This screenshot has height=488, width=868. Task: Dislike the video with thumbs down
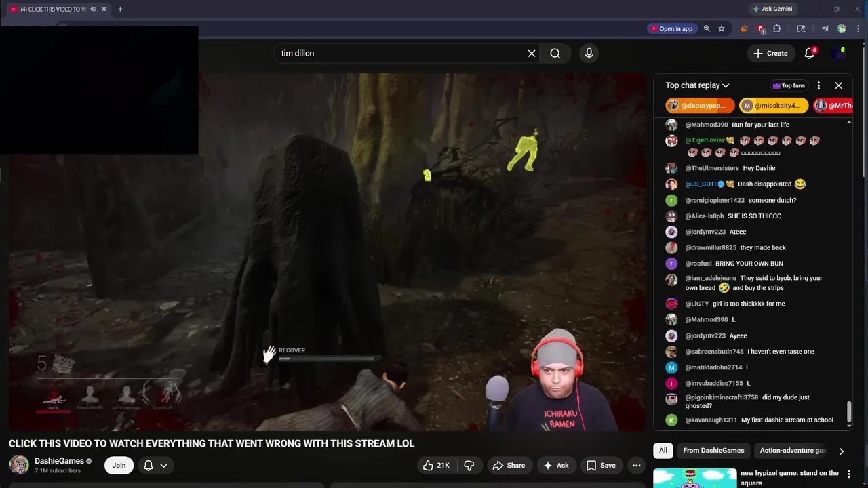point(469,465)
